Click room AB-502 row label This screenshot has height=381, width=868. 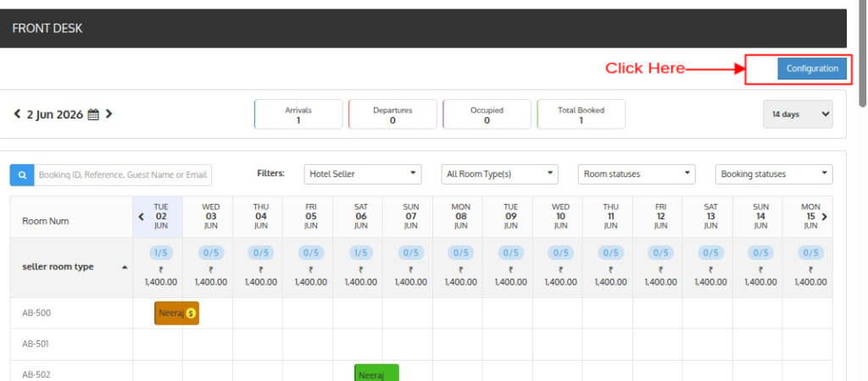click(x=36, y=375)
